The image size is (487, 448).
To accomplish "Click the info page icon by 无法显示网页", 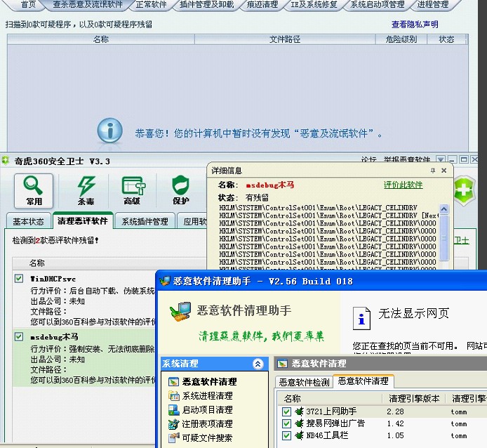I will tap(361, 318).
